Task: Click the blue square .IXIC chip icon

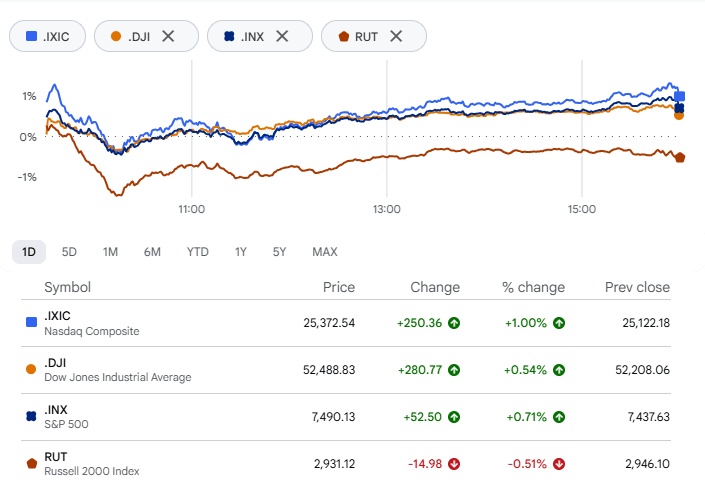Action: (x=31, y=36)
